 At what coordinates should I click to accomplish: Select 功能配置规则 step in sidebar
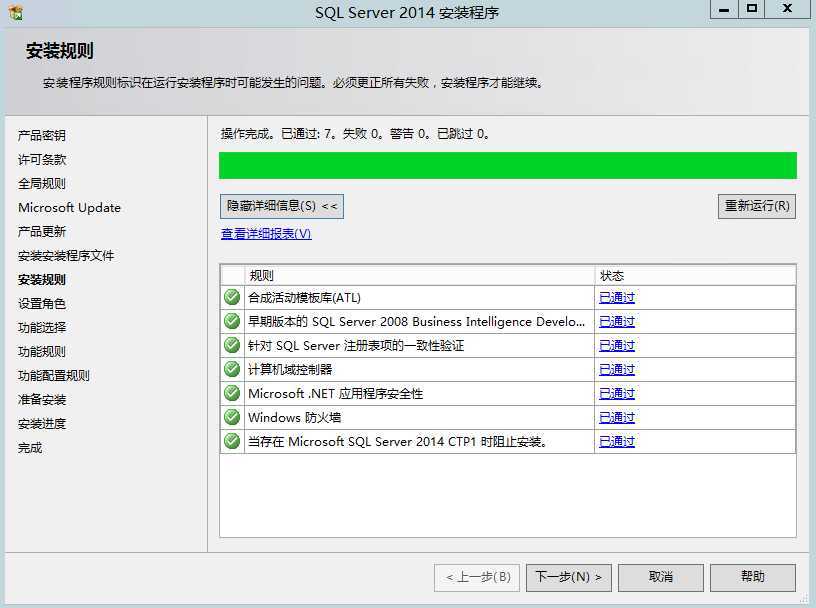[x=54, y=375]
